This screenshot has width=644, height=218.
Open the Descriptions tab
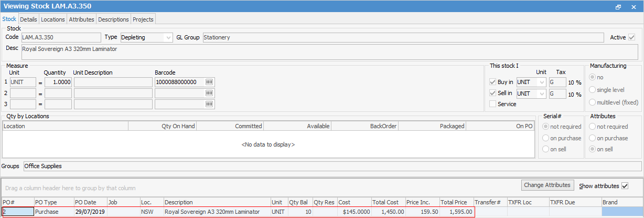pyautogui.click(x=113, y=19)
